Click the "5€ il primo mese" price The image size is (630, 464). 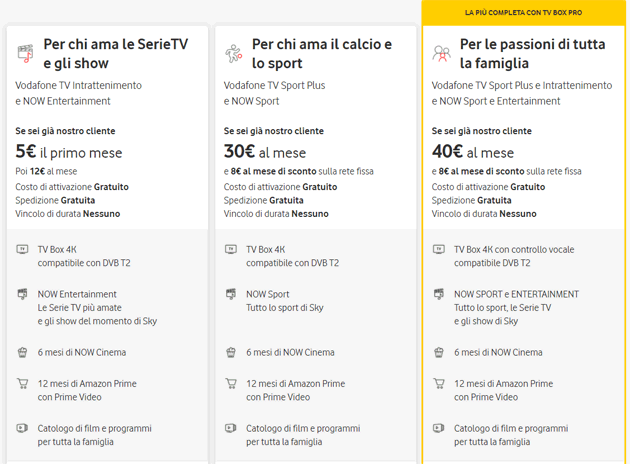click(66, 152)
